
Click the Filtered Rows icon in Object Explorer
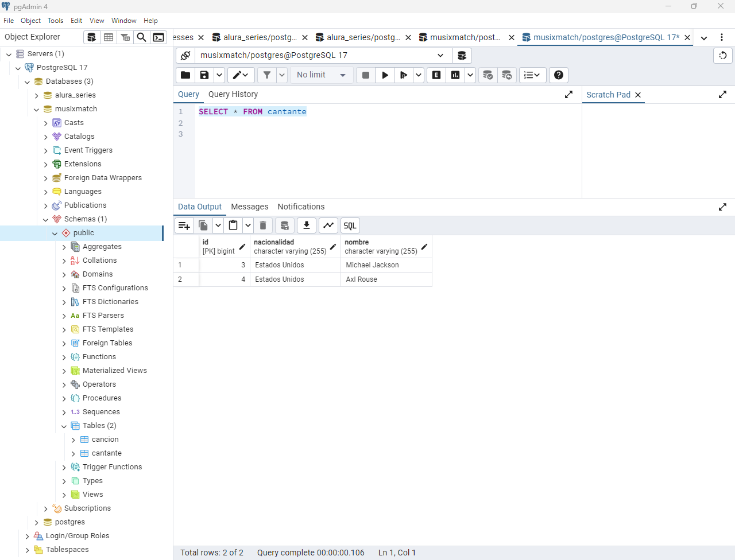tap(125, 37)
